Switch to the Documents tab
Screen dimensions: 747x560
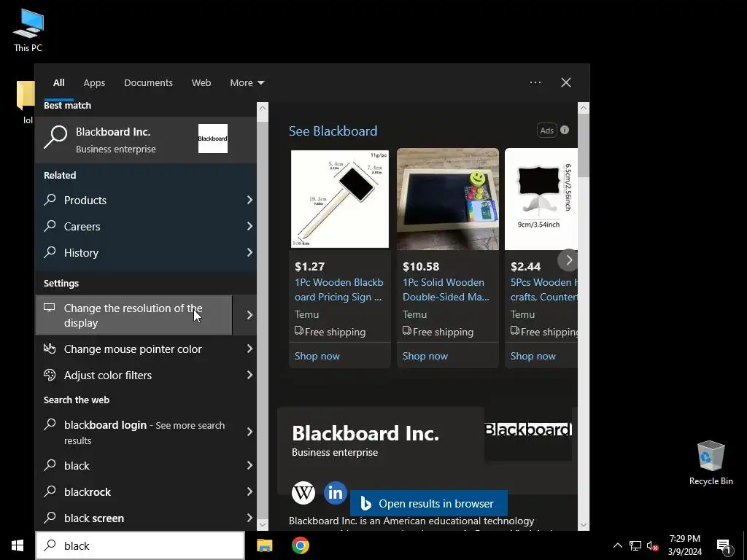[148, 83]
